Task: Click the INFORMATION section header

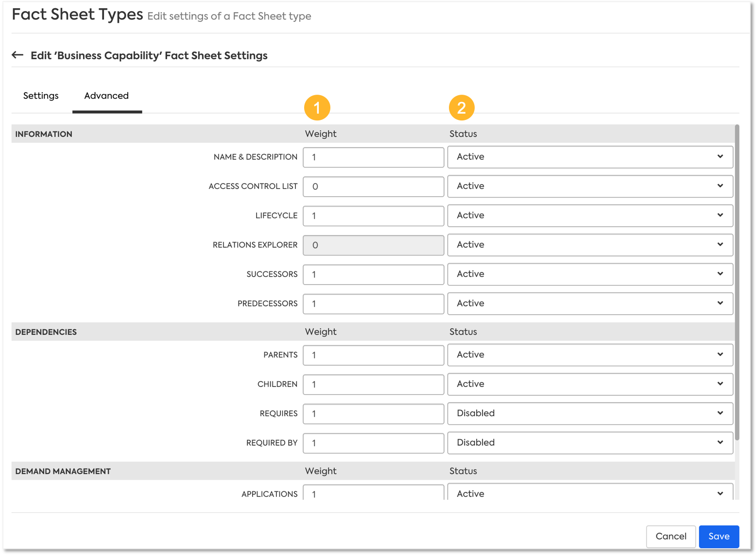Action: point(44,134)
